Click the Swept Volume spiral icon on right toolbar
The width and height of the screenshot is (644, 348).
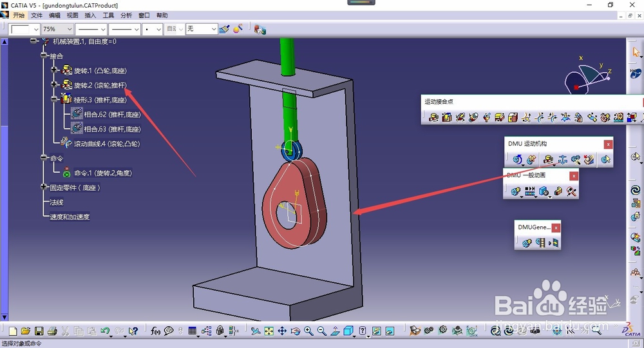click(636, 190)
